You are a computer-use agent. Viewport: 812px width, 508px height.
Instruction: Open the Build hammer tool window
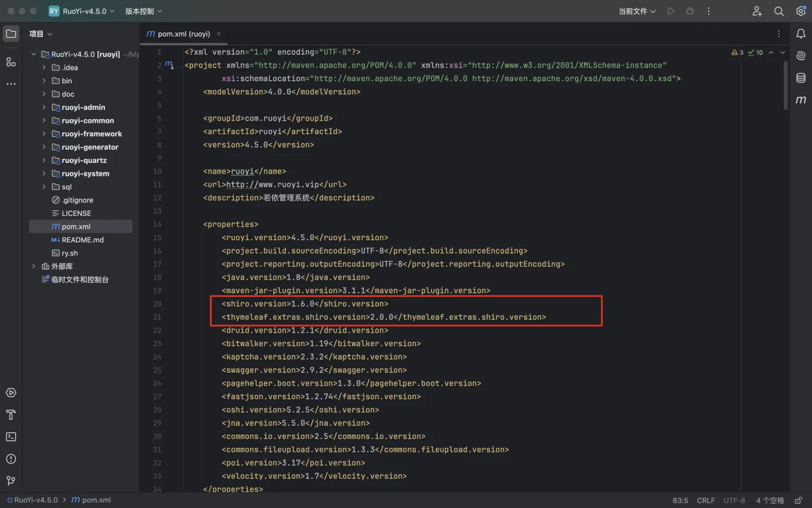pyautogui.click(x=11, y=415)
